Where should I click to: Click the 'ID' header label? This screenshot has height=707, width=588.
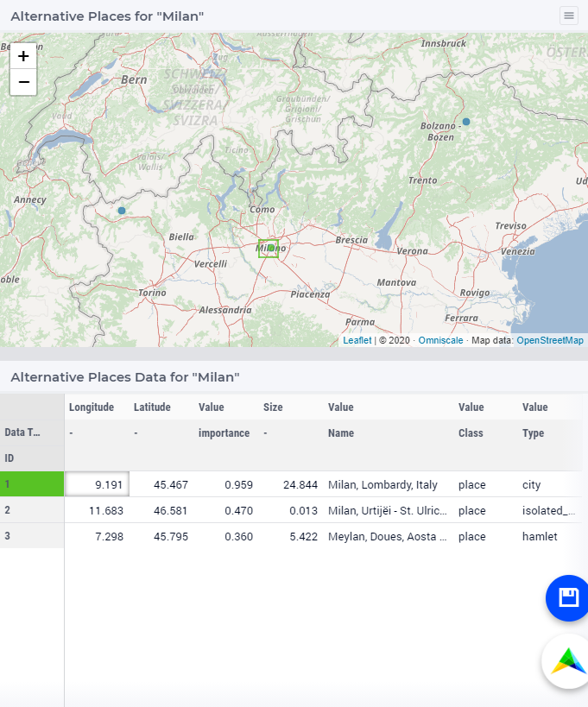point(9,458)
